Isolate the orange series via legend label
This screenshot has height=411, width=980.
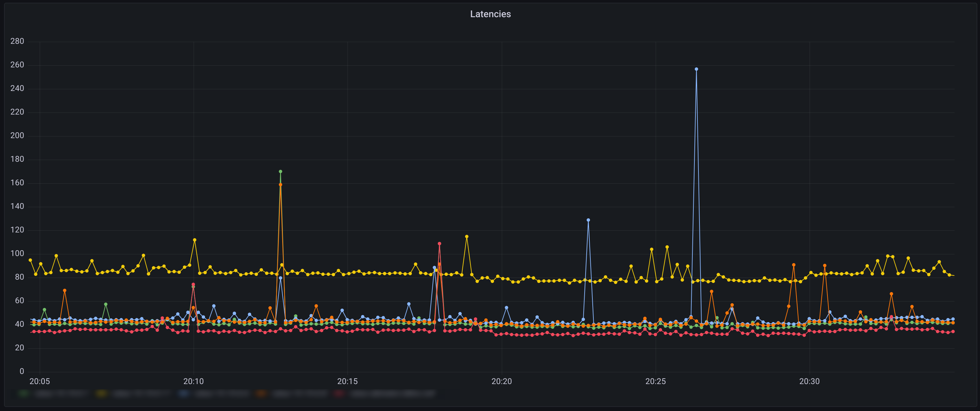pos(300,393)
